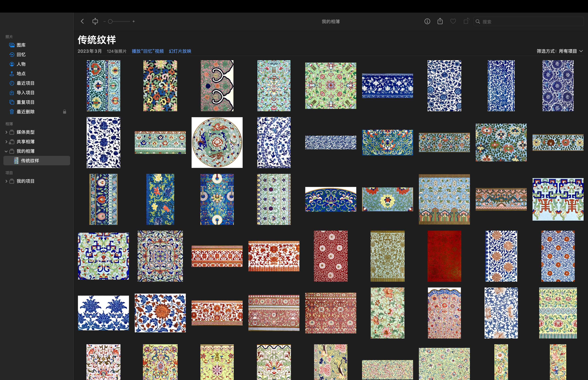Select 回忆 memories icon in sidebar
Viewport: 588px width, 380px height.
[x=12, y=55]
